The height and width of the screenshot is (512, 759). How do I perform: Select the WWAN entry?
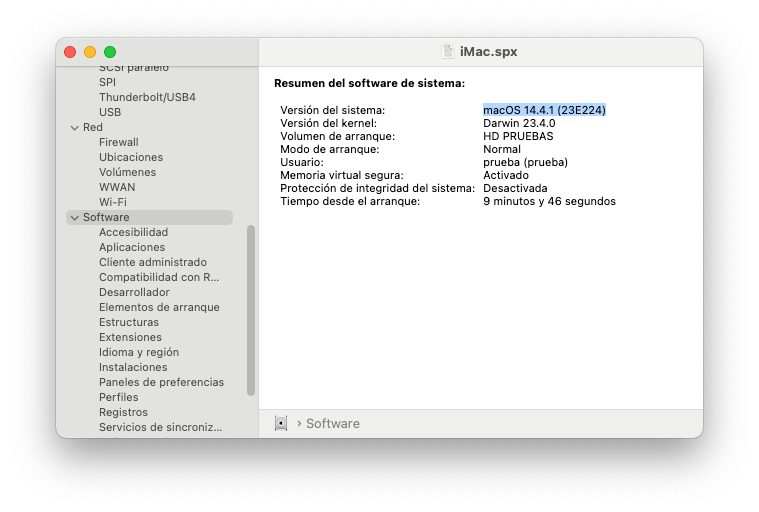(117, 187)
